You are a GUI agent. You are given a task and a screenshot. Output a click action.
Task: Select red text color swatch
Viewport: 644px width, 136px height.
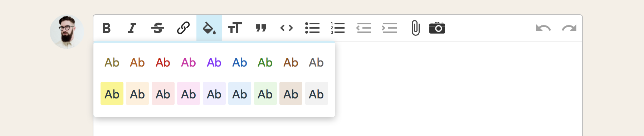163,63
